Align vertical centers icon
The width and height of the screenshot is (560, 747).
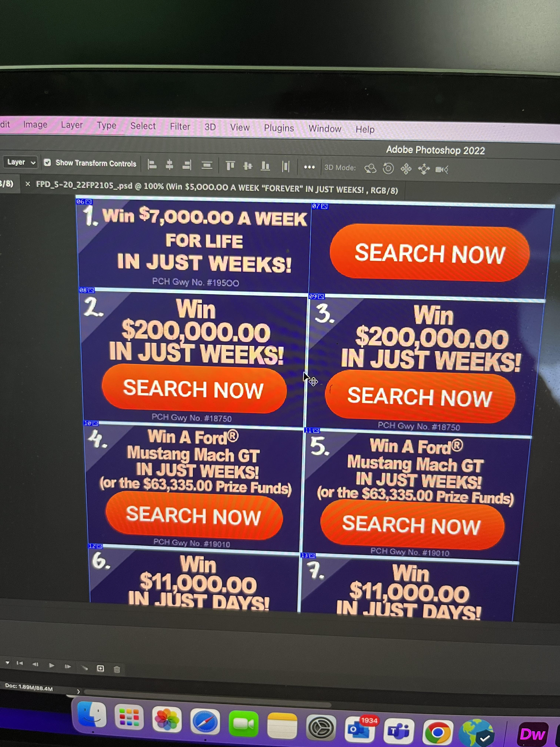pyautogui.click(x=248, y=166)
